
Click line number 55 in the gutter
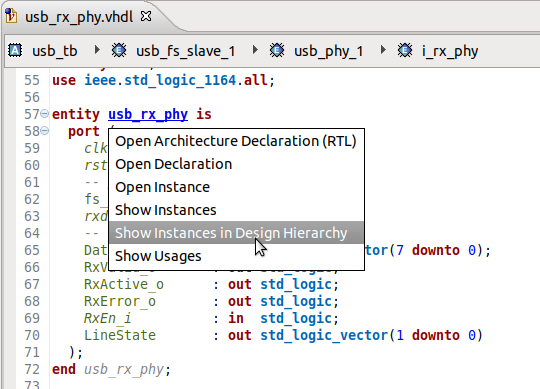point(32,81)
